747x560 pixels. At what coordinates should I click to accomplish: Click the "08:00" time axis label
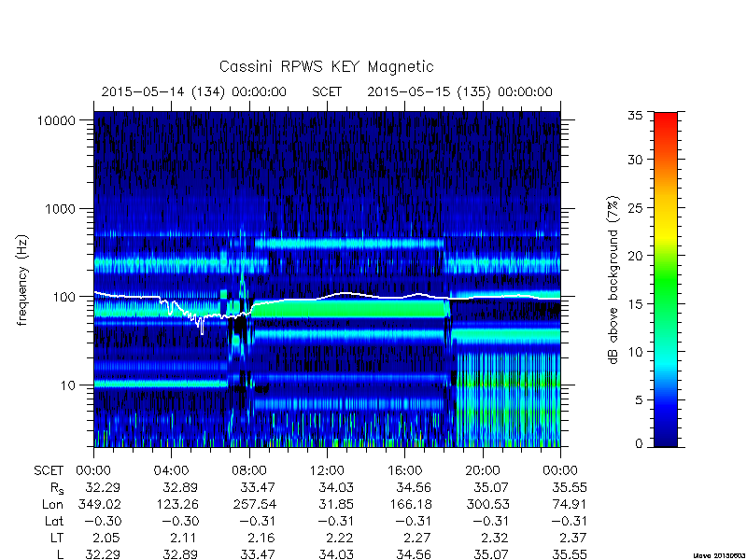pos(249,470)
